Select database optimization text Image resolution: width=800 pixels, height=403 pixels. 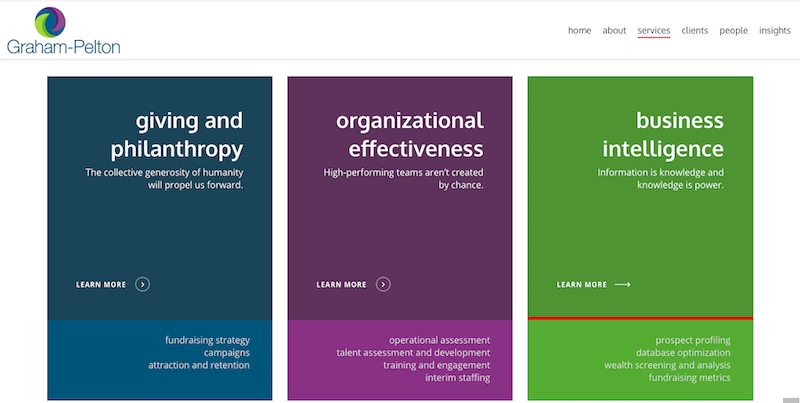[683, 352]
